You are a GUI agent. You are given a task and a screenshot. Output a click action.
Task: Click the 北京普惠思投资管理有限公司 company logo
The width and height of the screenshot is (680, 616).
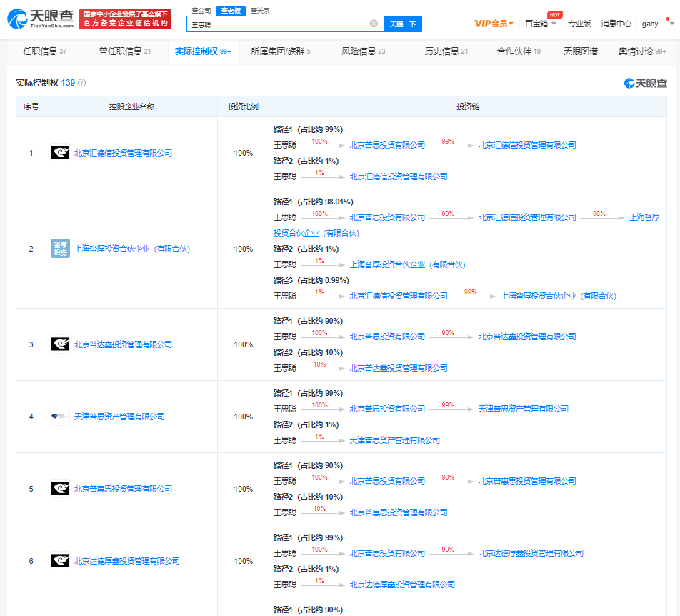tap(60, 489)
